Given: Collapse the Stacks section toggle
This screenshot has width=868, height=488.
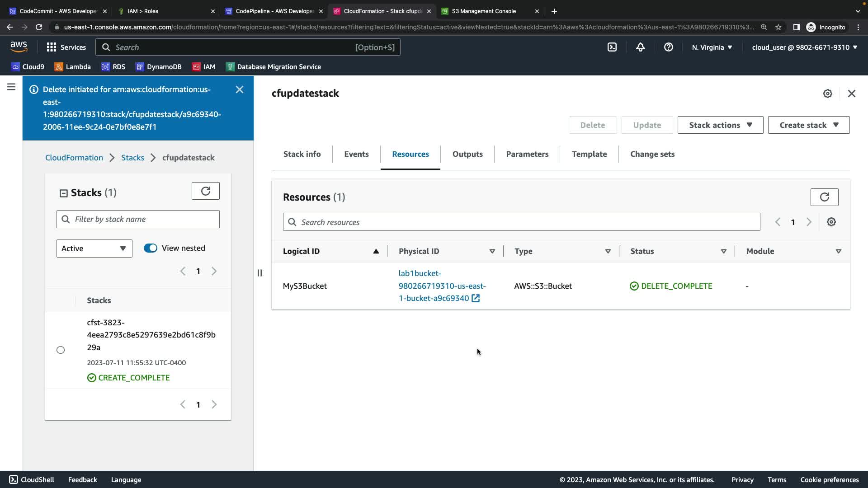Looking at the screenshot, I should 64,193.
